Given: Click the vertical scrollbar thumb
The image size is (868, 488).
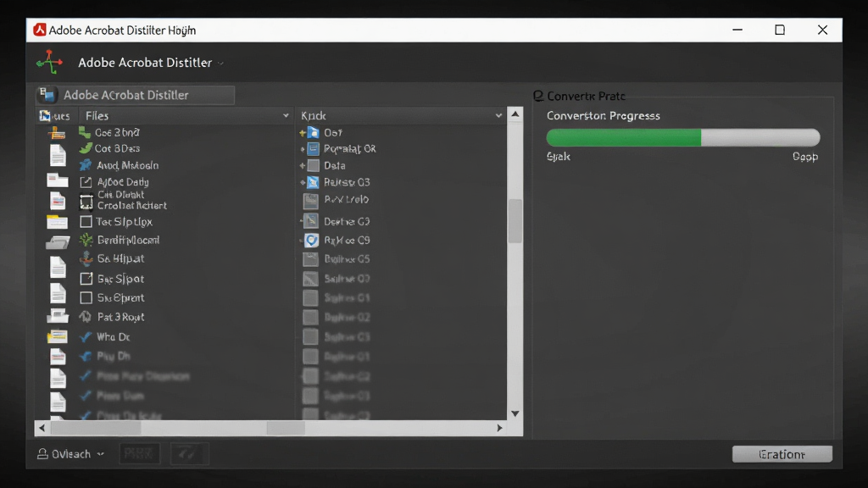Looking at the screenshot, I should click(515, 221).
